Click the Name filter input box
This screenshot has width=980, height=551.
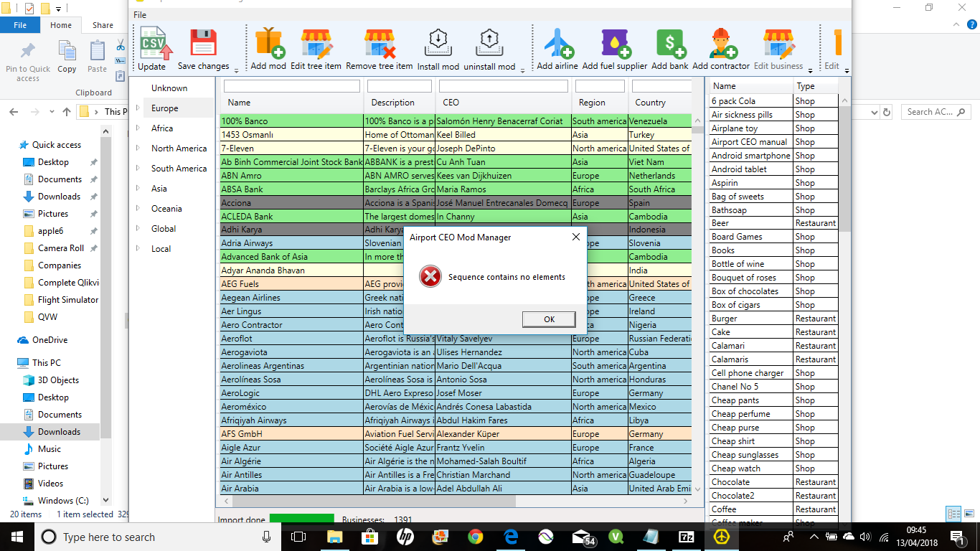tap(292, 86)
